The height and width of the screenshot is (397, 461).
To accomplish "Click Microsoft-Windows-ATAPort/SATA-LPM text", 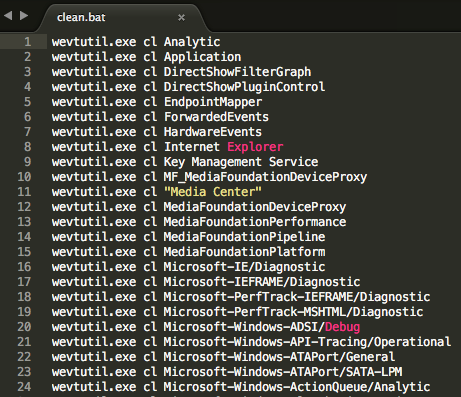I will tap(283, 372).
